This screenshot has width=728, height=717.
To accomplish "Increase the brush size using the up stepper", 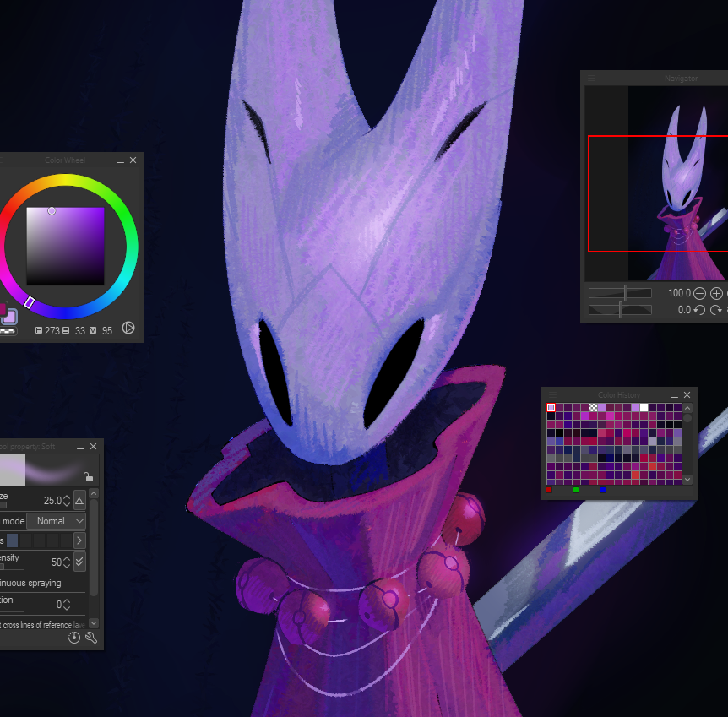I will [67, 497].
